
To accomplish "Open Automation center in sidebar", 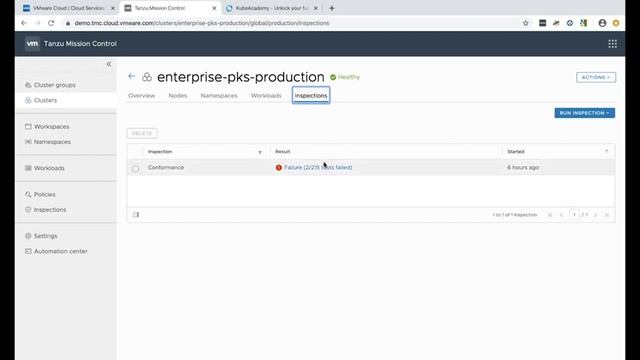I will pyautogui.click(x=60, y=251).
